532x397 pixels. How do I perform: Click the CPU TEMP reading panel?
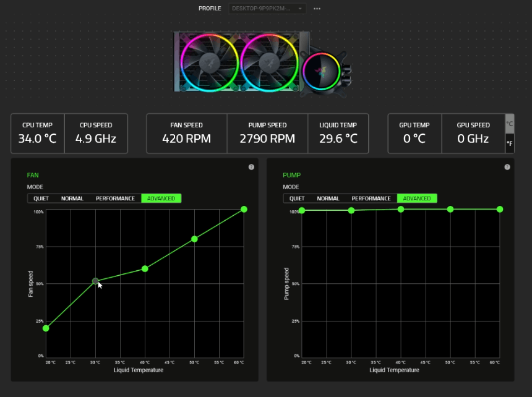37,133
